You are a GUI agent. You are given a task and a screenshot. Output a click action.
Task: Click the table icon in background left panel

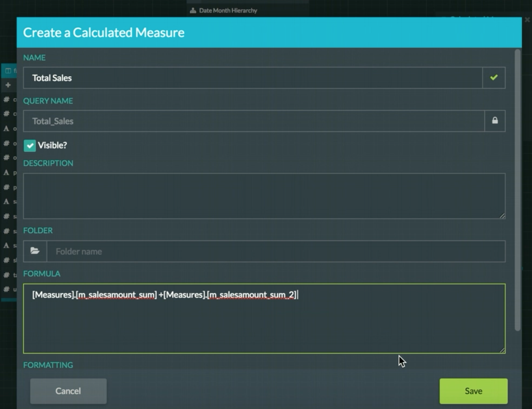click(x=8, y=70)
